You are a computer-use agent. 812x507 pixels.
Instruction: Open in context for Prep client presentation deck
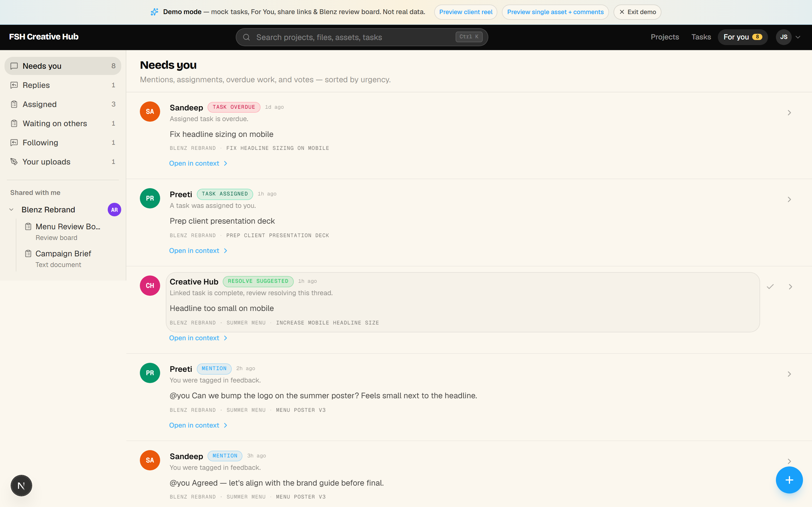[198, 251]
